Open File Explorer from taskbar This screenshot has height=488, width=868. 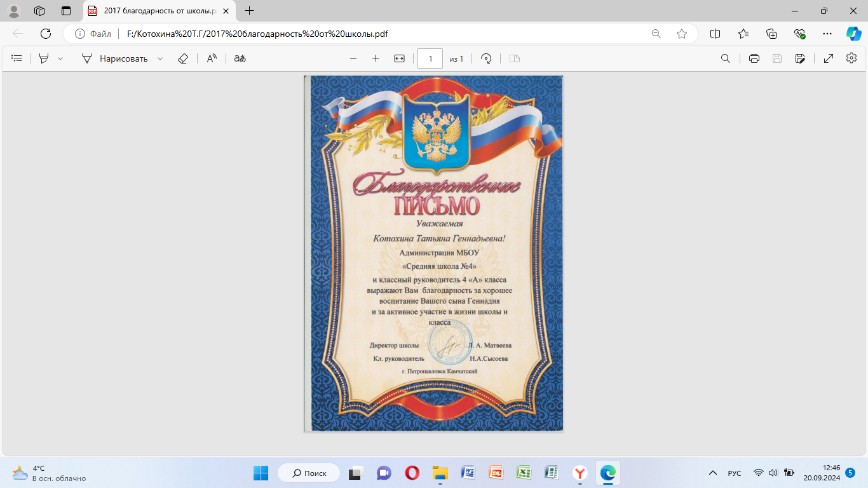pyautogui.click(x=440, y=473)
